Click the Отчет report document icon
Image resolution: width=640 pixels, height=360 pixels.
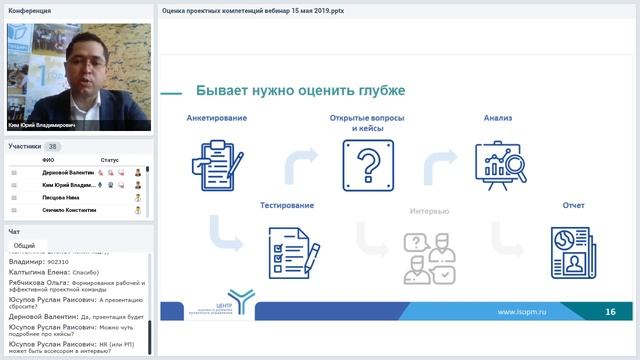573,253
